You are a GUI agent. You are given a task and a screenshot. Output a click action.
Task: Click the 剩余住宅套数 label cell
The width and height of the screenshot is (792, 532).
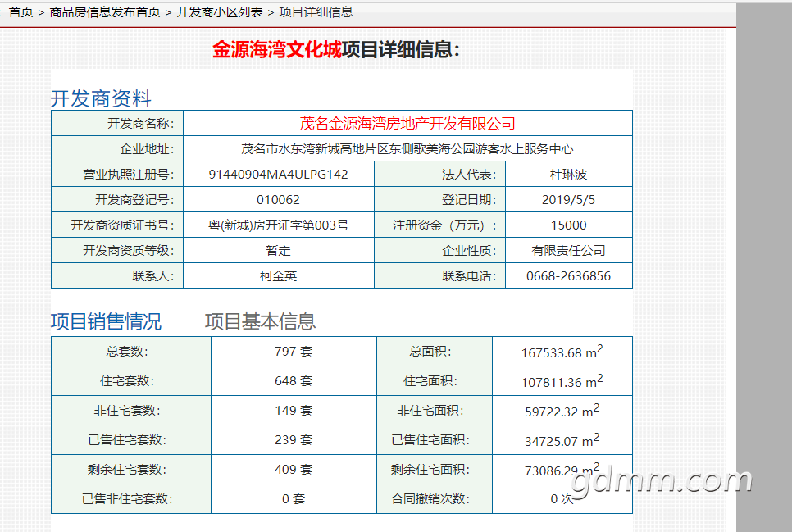tap(131, 470)
